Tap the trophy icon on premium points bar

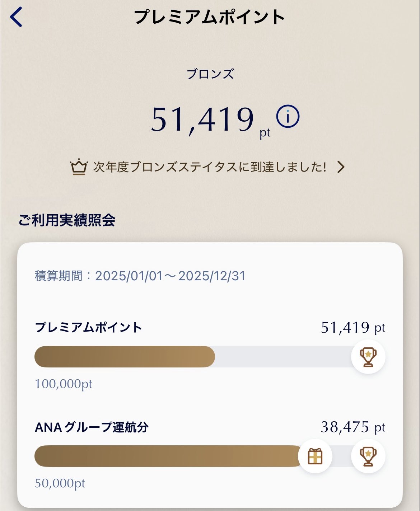[x=368, y=357]
